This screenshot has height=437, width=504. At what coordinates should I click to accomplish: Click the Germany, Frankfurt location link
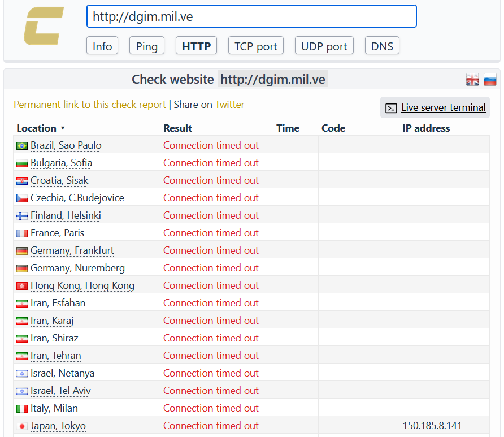click(72, 250)
